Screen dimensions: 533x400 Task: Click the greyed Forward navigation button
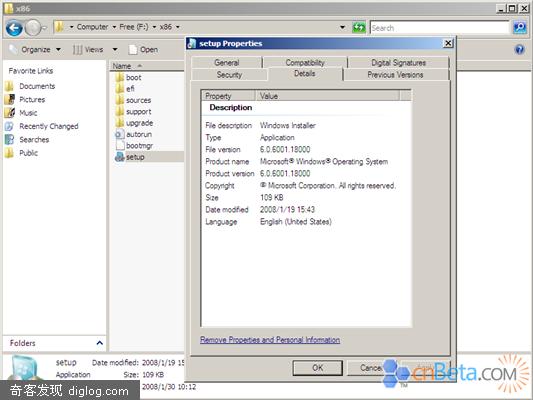[33, 28]
